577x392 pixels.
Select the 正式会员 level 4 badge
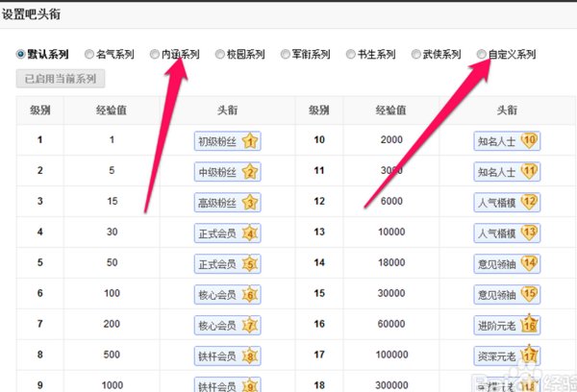[227, 233]
